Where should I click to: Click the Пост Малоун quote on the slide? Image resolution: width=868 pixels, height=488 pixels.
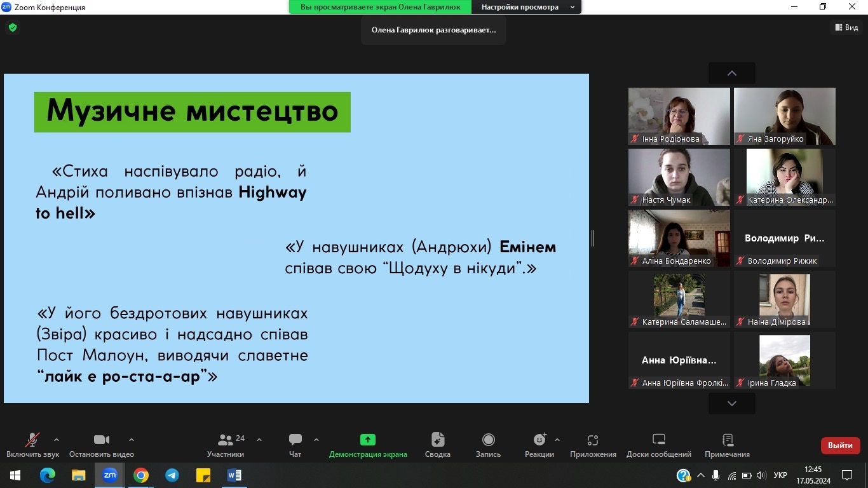tap(172, 345)
